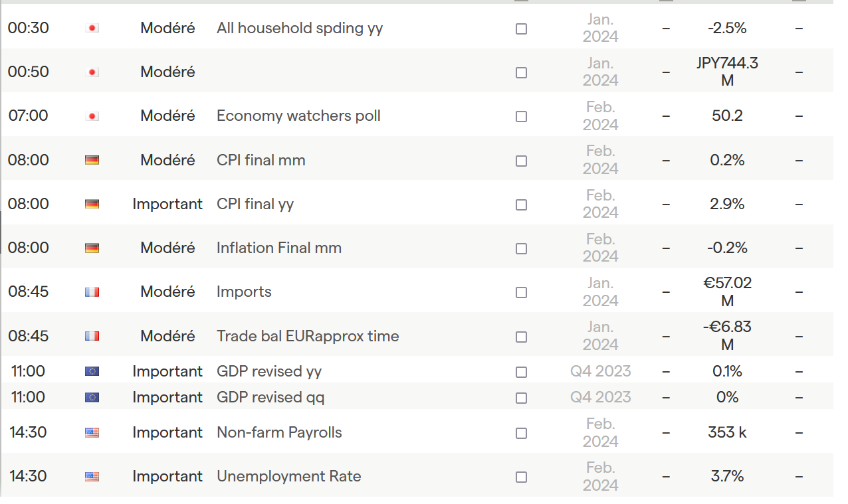Toggle the checkbox for GDP revised qq
This screenshot has height=504, width=848.
pos(522,398)
